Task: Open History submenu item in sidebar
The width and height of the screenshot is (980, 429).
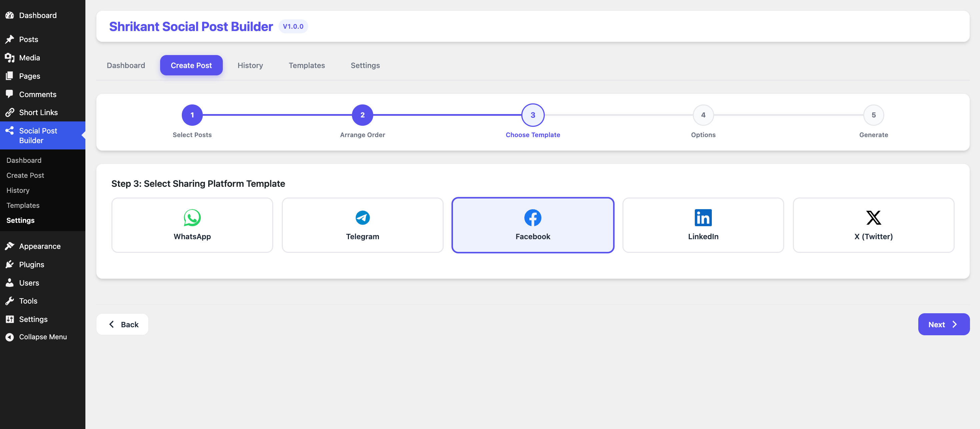Action: (x=18, y=190)
